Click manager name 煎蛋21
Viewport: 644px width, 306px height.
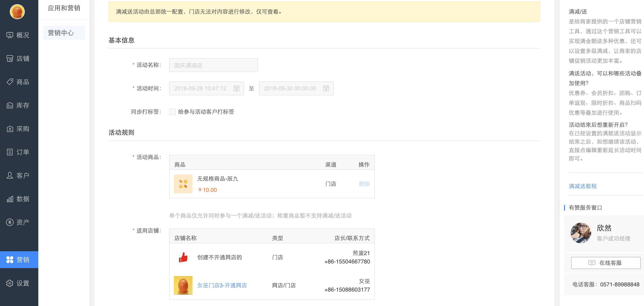[x=361, y=253]
